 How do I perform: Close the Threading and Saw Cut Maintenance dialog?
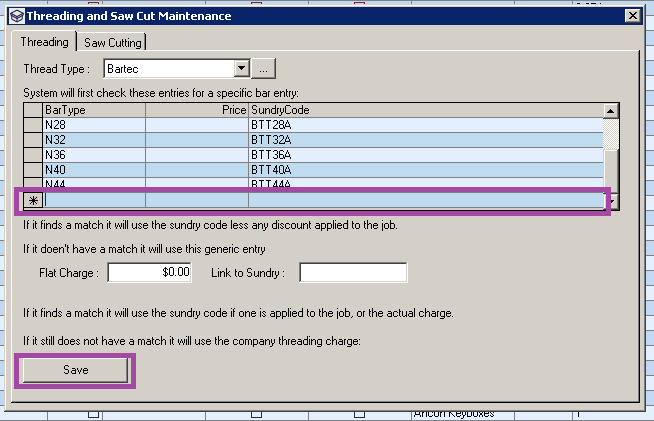tap(632, 16)
